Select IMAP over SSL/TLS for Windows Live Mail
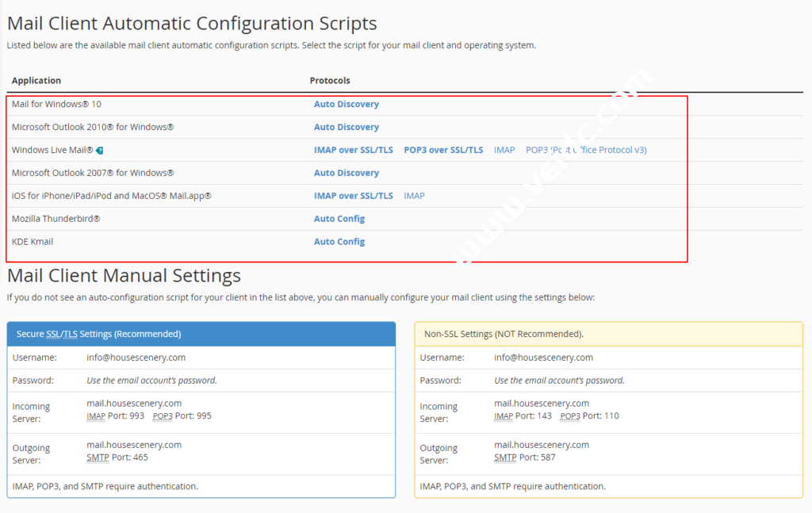This screenshot has height=513, width=812. 353,150
